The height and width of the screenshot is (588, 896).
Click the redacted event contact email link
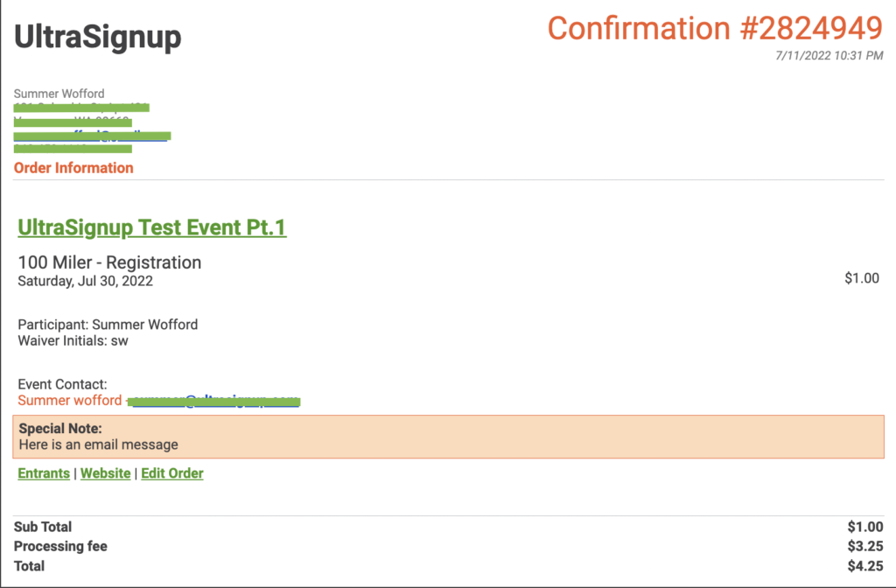point(214,401)
